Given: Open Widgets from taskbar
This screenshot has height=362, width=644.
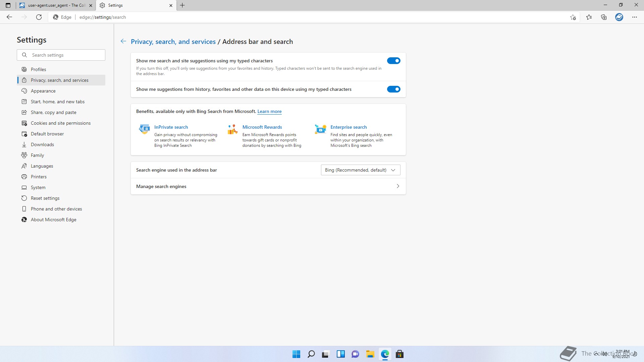Looking at the screenshot, I should (341, 354).
